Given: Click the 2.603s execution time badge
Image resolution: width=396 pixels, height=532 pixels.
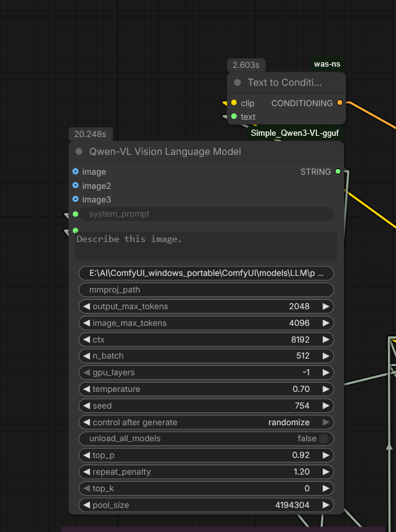Looking at the screenshot, I should coord(246,65).
